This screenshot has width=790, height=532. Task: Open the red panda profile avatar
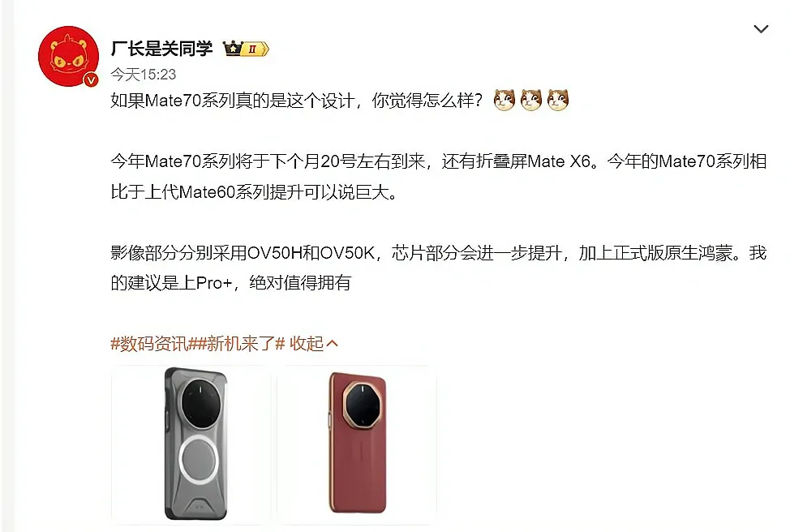tap(68, 57)
